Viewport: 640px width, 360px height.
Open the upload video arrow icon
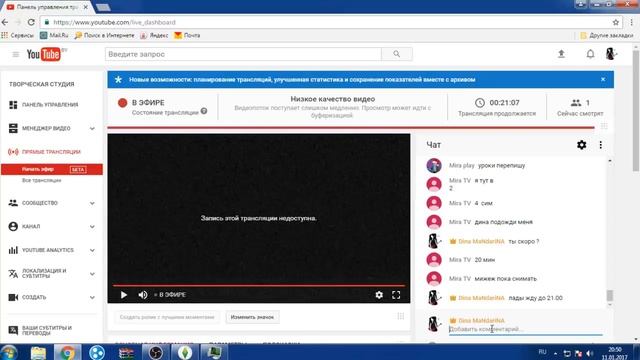coord(561,54)
